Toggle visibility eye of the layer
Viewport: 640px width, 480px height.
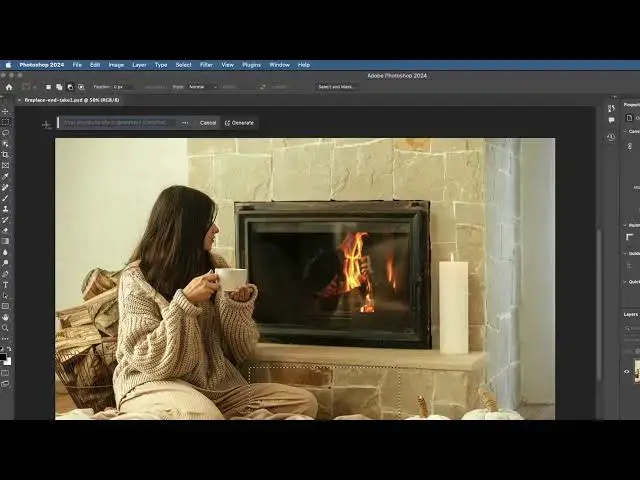(x=627, y=371)
